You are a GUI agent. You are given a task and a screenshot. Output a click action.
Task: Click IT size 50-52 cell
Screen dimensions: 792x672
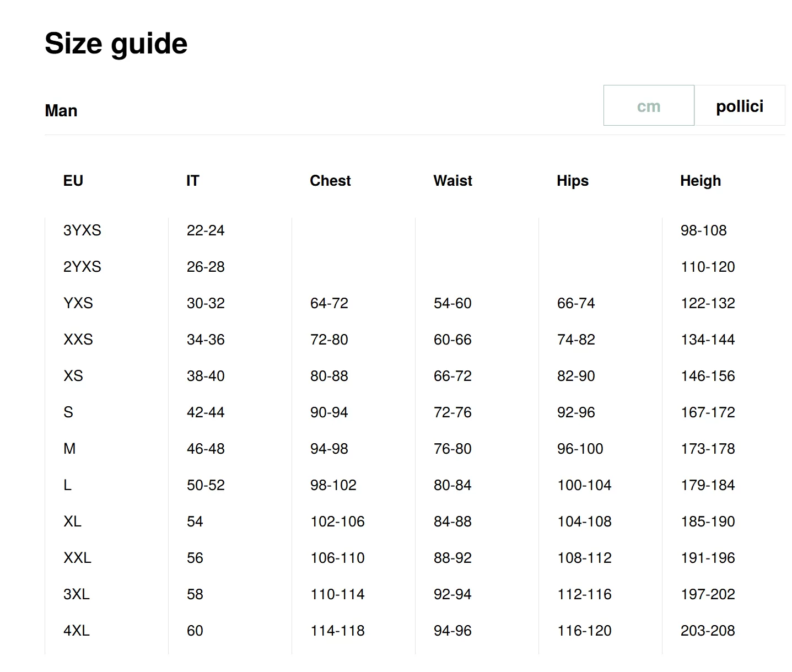point(206,485)
